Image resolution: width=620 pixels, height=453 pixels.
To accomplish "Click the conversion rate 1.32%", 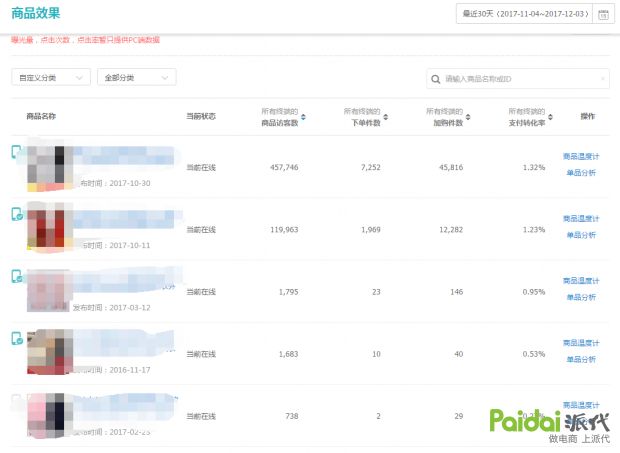I will (x=534, y=168).
